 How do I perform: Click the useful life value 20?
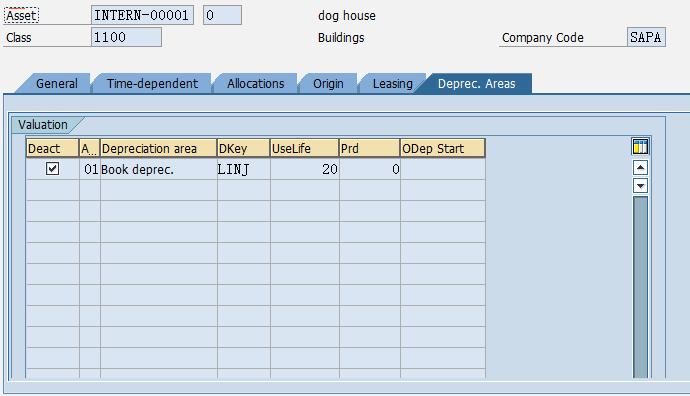(x=305, y=169)
